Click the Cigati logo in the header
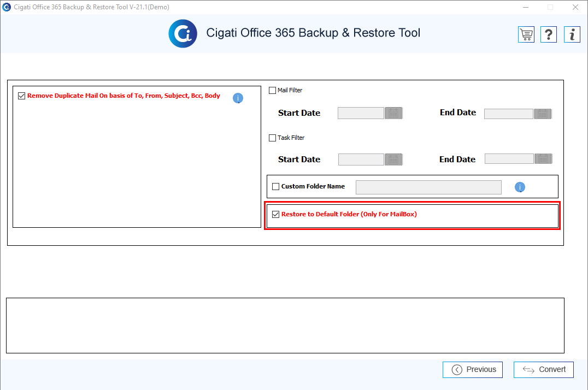588x390 pixels. (x=183, y=33)
